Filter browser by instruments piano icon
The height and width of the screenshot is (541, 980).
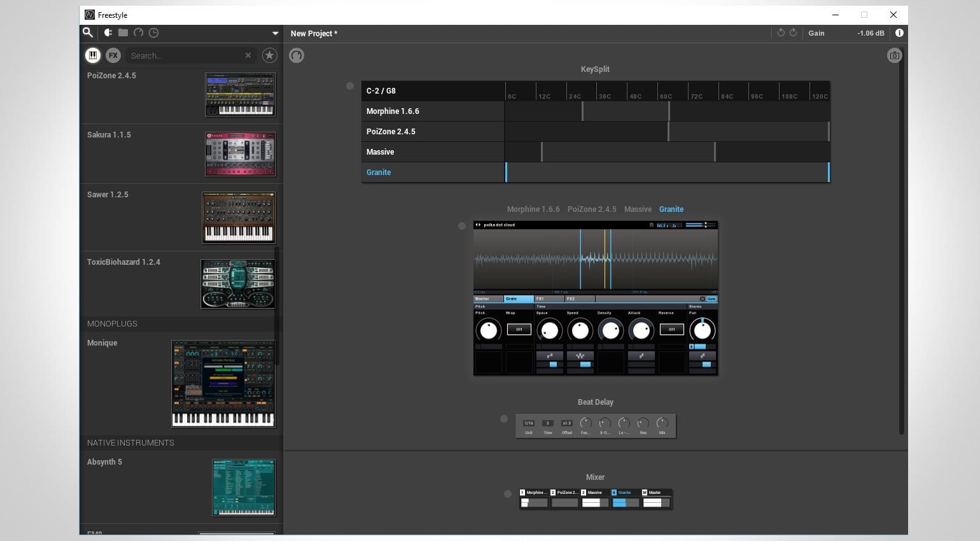tap(93, 55)
